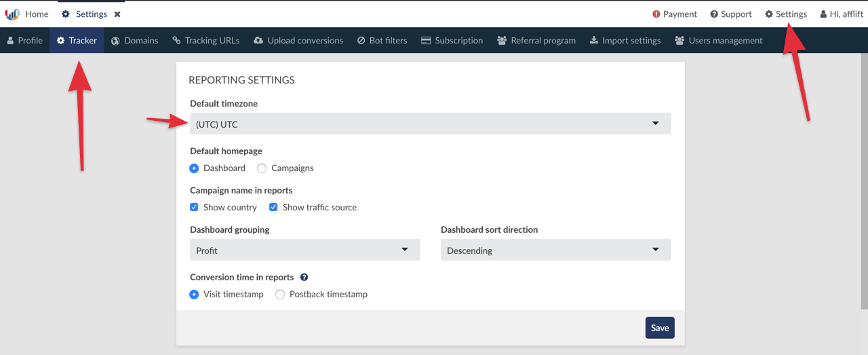Viewport: 868px width, 355px height.
Task: Click the Payment alert icon
Action: pos(656,14)
